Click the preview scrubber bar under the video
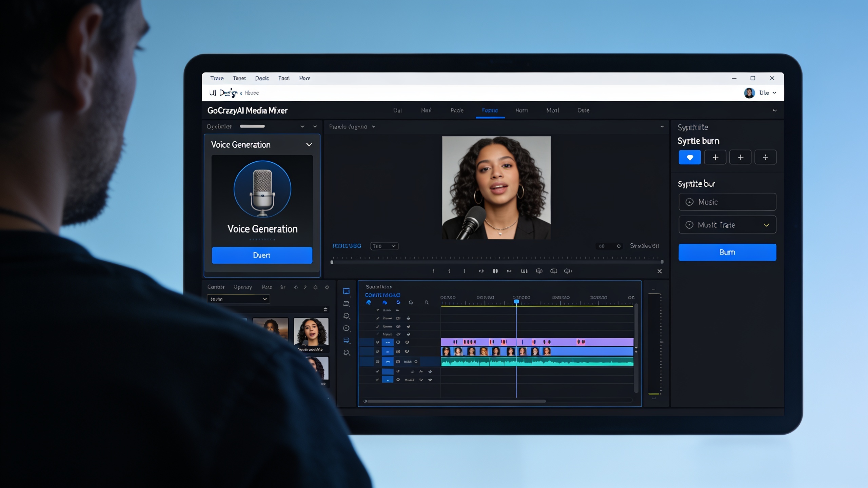Screen dimensions: 868x488 coord(497,262)
